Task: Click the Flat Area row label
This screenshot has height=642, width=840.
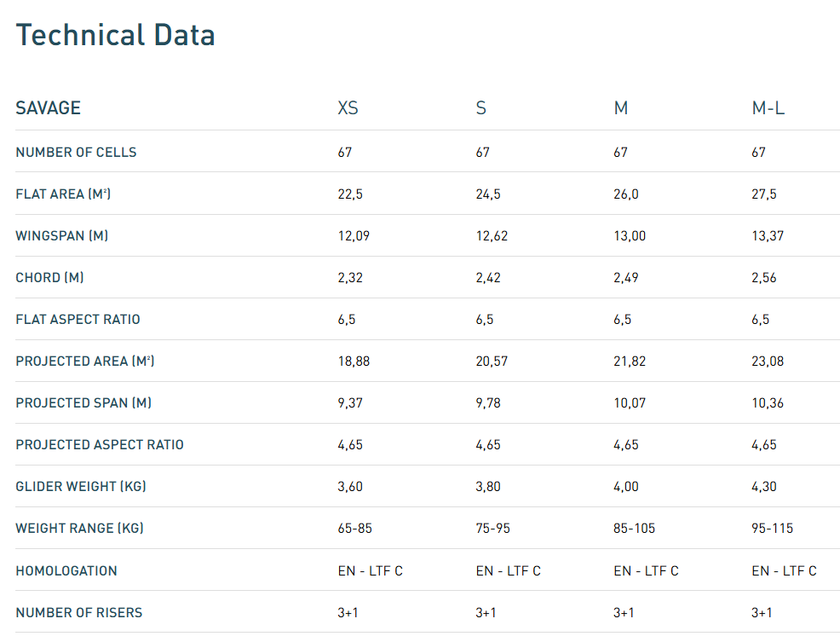Action: coord(63,194)
